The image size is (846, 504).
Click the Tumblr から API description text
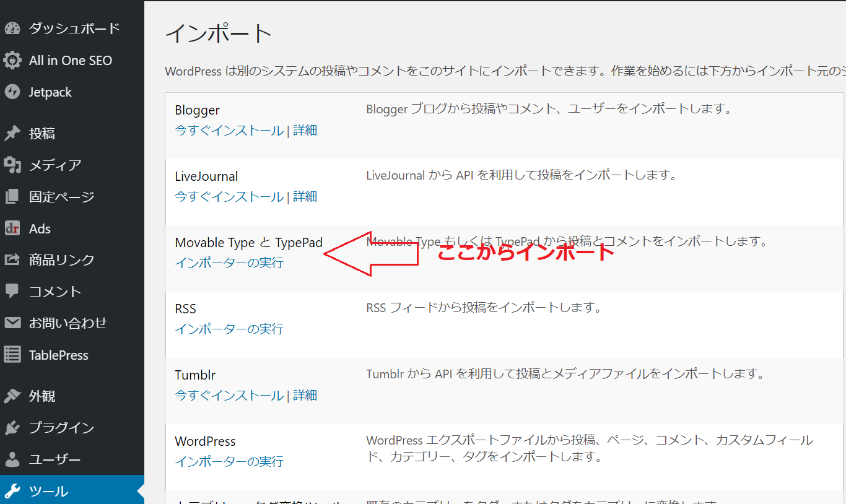click(x=565, y=374)
